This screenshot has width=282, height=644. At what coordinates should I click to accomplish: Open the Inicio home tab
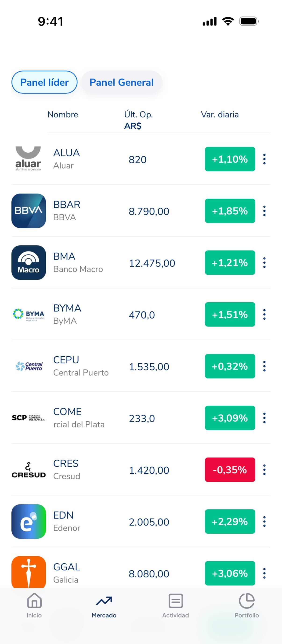[34, 605]
